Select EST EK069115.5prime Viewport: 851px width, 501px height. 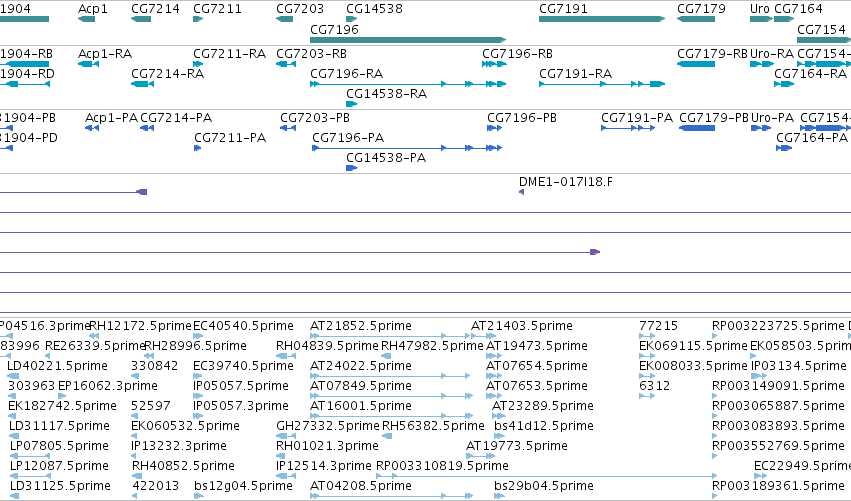[x=694, y=346]
